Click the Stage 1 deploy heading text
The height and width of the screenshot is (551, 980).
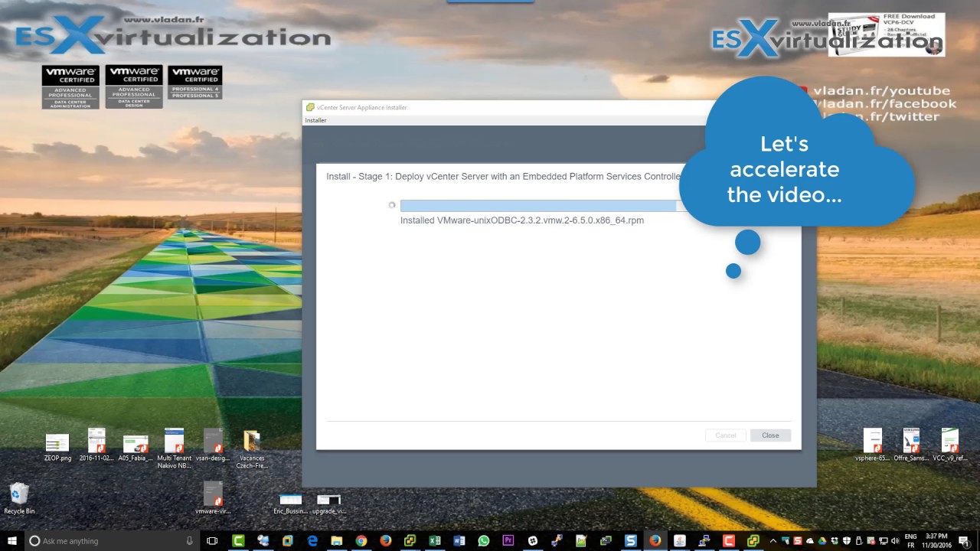pos(503,176)
